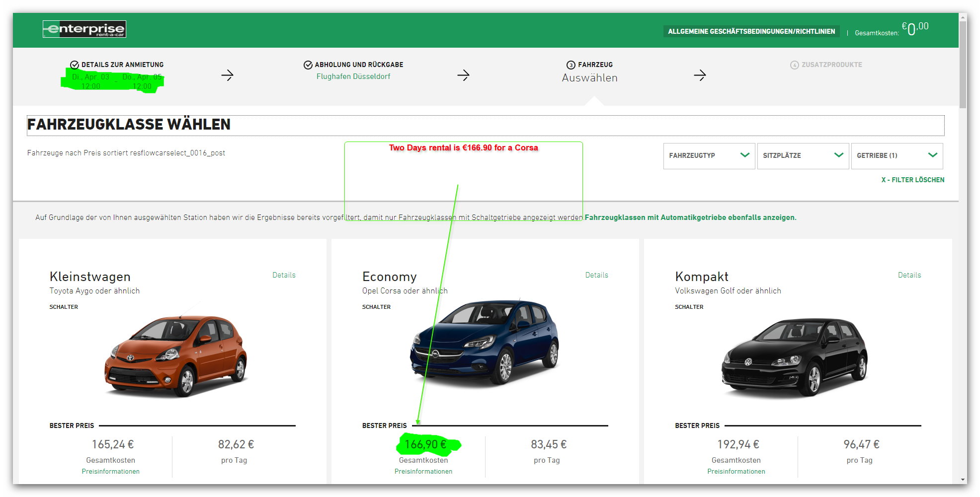Click the 165,24 € Gesamtkosten price
Viewport: 980px width, 497px height.
click(x=112, y=444)
